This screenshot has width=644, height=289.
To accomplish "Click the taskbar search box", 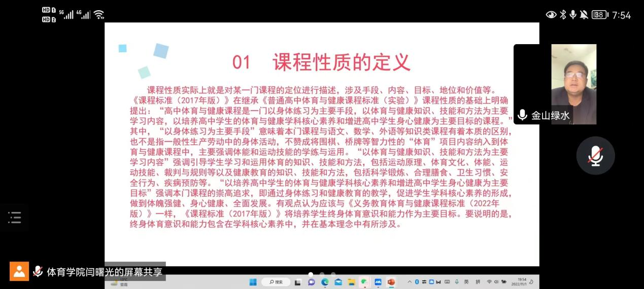I will click(x=276, y=282).
